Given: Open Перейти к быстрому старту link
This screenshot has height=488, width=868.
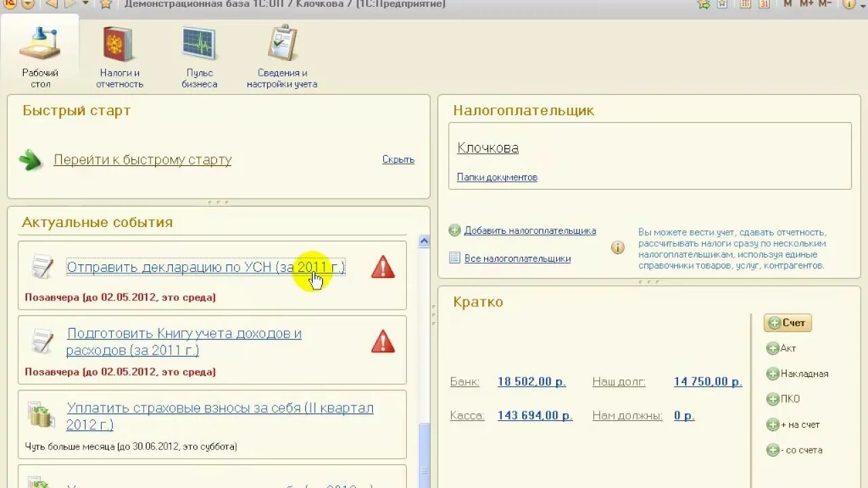Looking at the screenshot, I should tap(142, 160).
